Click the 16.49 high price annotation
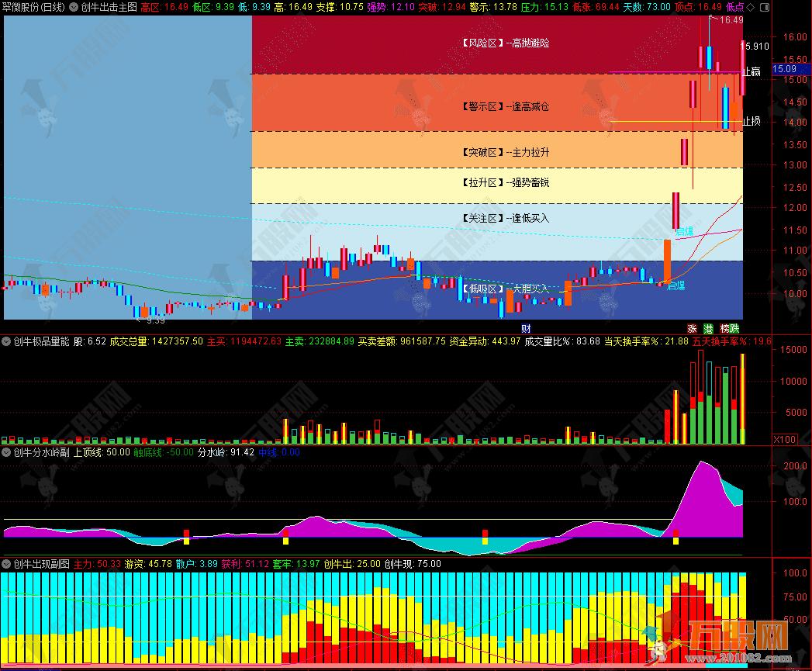Screen dimensions: 812x671 click(x=731, y=19)
